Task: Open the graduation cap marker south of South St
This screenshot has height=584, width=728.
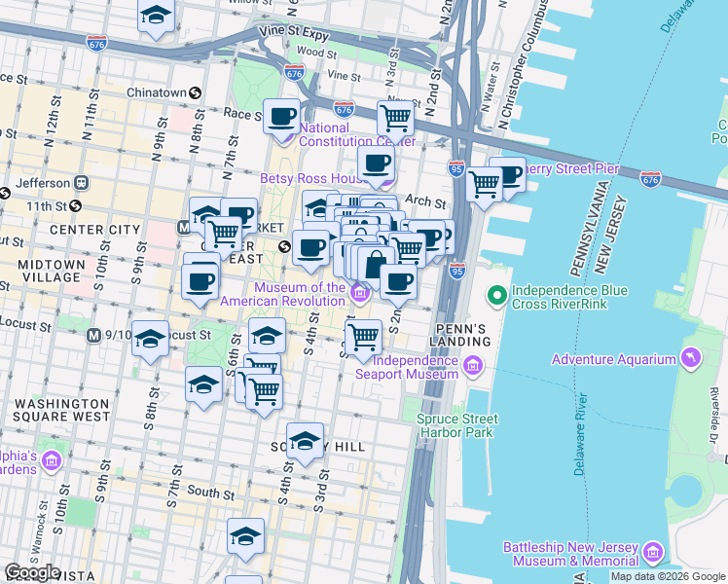Action: tap(246, 537)
